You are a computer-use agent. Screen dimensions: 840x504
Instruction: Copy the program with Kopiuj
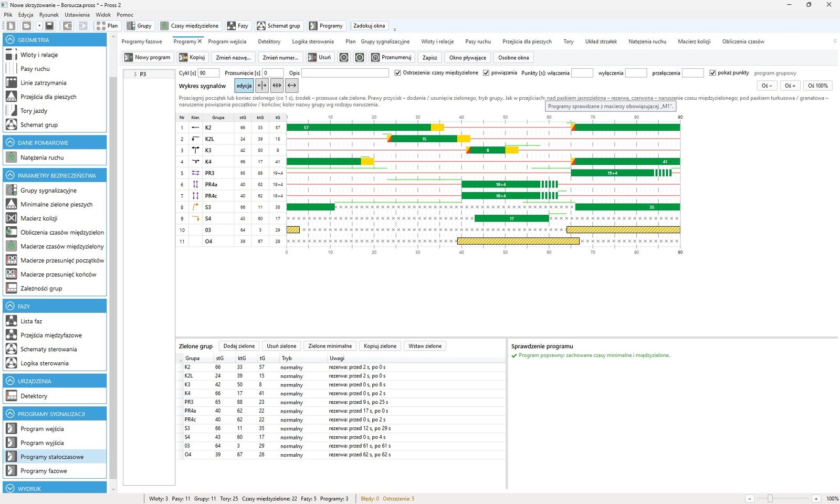coord(193,57)
